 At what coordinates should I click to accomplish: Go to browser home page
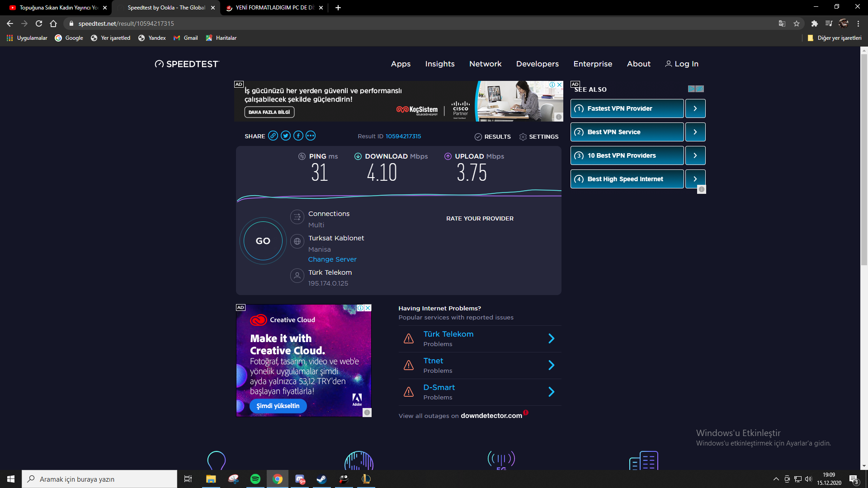(53, 23)
